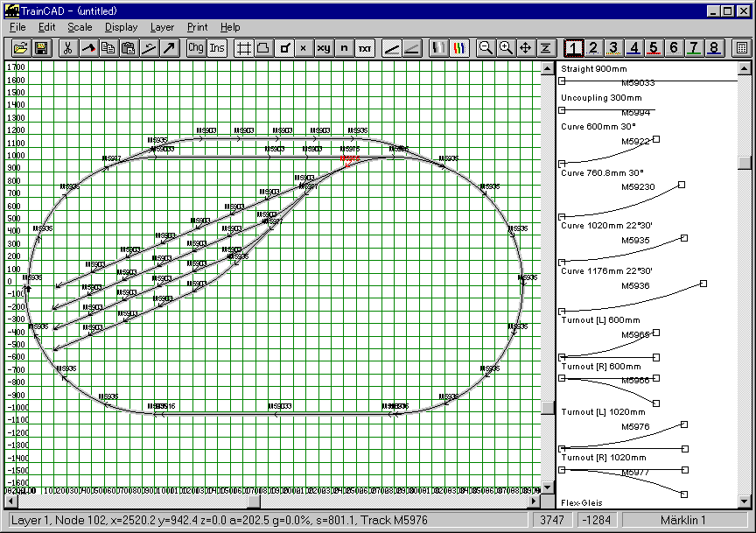Pick the Straight 900mm track piece
This screenshot has width=756, height=533.
647,76
